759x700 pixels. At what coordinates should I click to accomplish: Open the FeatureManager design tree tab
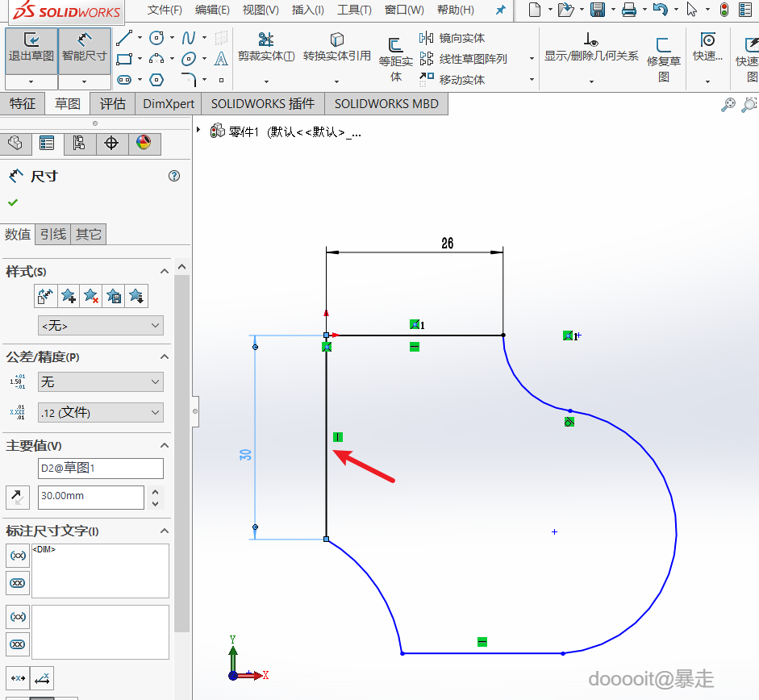click(x=15, y=144)
